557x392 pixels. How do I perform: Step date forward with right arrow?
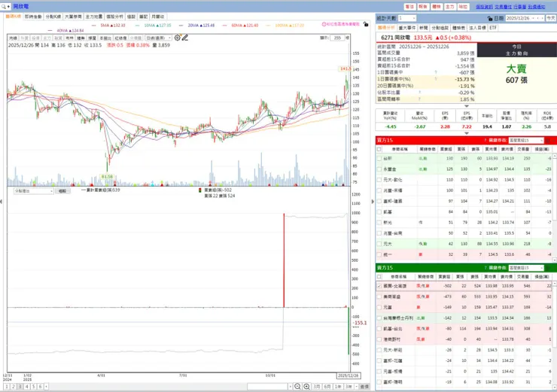pyautogui.click(x=542, y=18)
